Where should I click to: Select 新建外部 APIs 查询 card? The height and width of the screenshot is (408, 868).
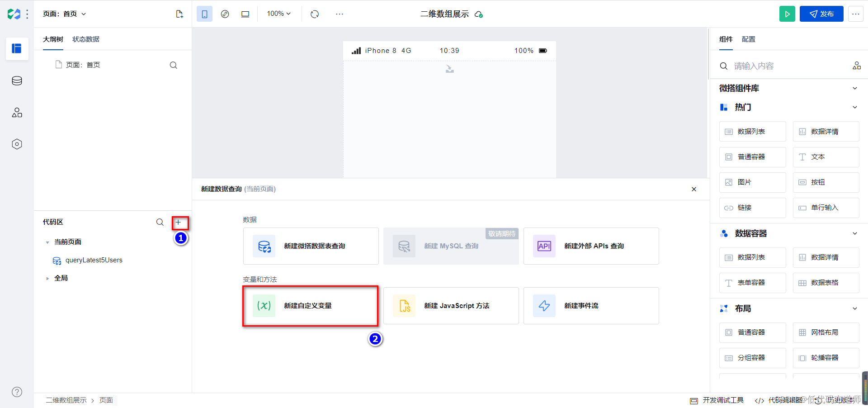(x=591, y=246)
